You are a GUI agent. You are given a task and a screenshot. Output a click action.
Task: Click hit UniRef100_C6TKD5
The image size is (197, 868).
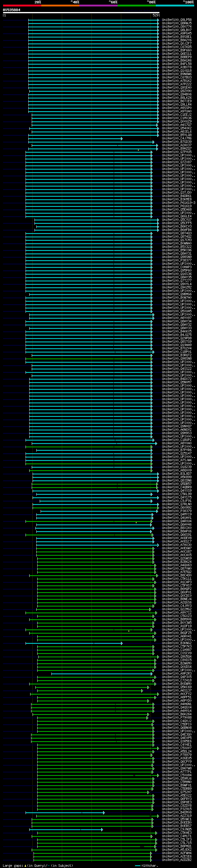pos(177,47)
